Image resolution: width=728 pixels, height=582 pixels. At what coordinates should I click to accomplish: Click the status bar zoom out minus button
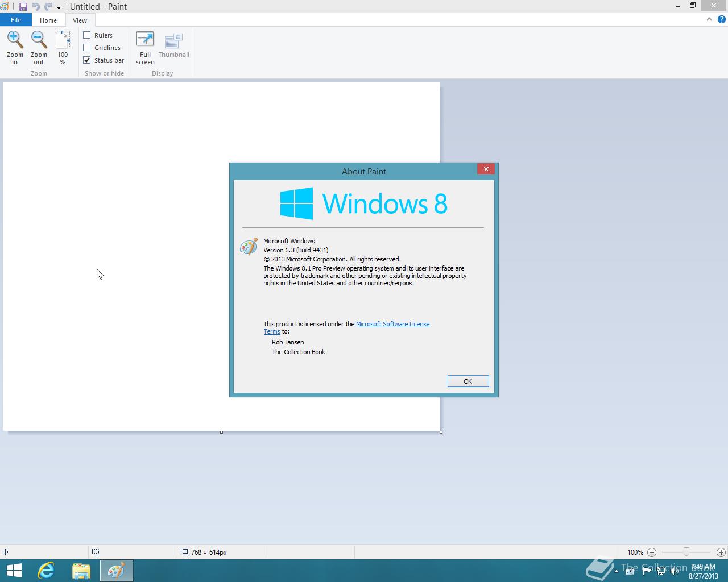[x=652, y=552]
